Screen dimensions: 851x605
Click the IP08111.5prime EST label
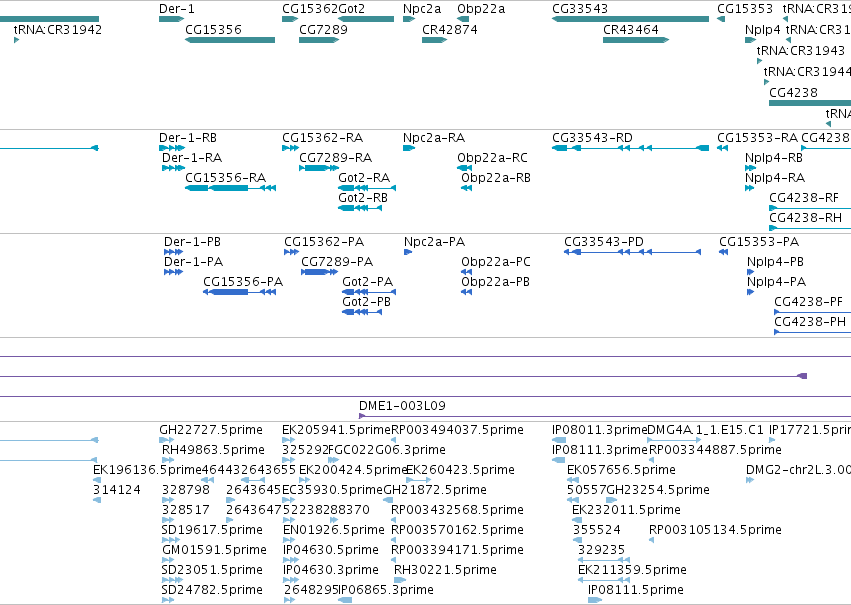[x=636, y=590]
